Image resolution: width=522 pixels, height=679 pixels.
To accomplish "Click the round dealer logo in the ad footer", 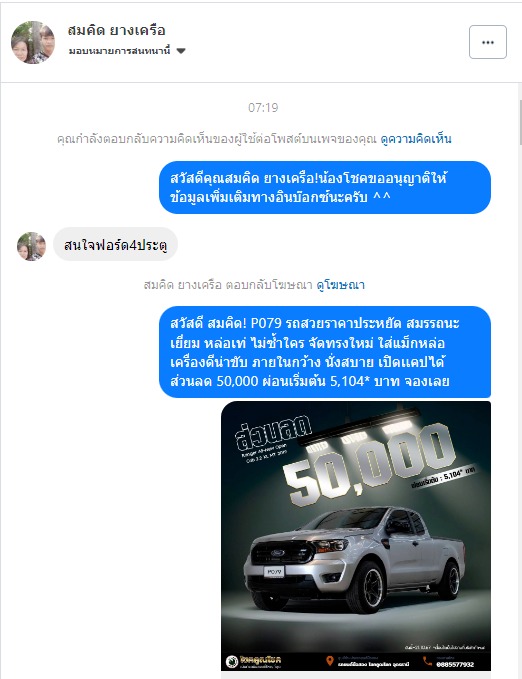I will click(232, 661).
